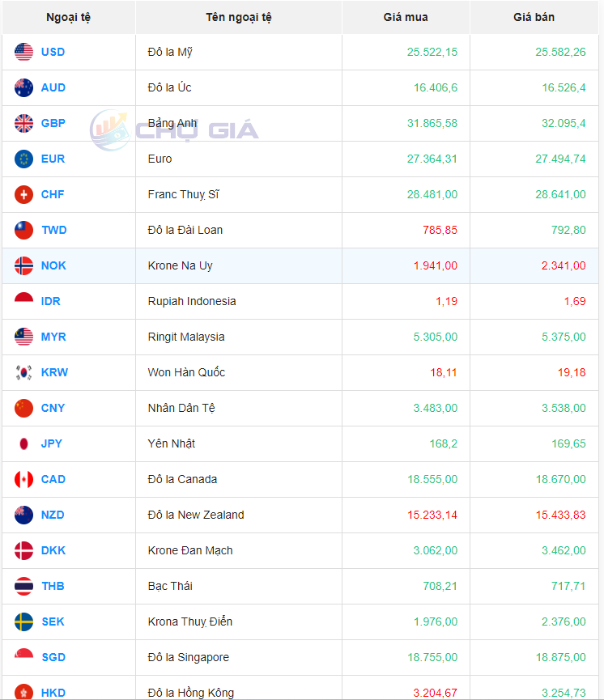
Task: Click the UK flag beside GBP
Action: [23, 123]
